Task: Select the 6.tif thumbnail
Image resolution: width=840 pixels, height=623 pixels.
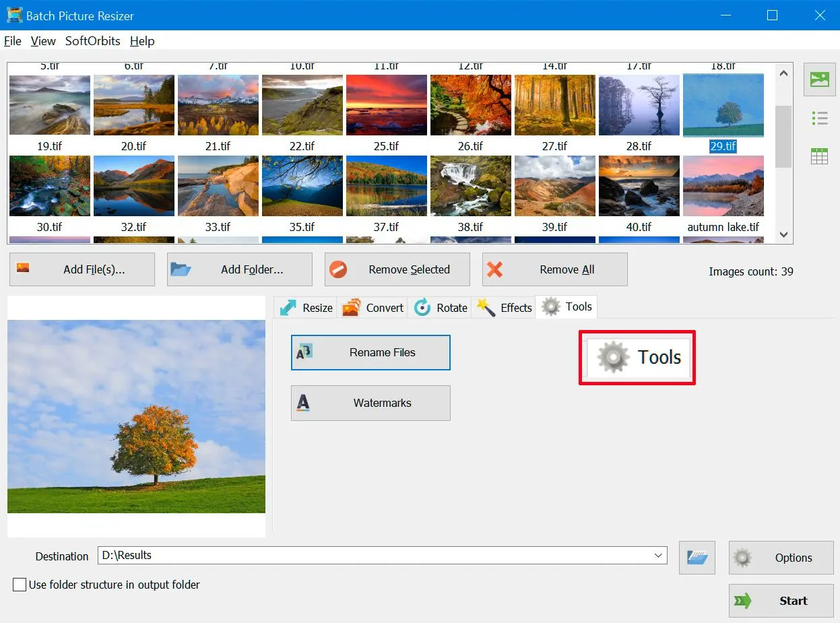Action: [134, 105]
